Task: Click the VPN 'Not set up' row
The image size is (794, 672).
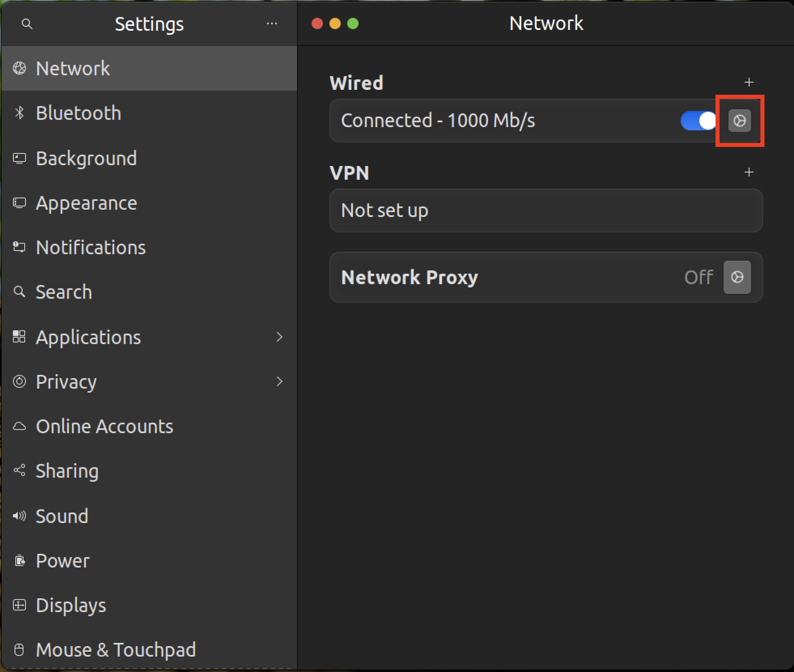Action: 546,211
